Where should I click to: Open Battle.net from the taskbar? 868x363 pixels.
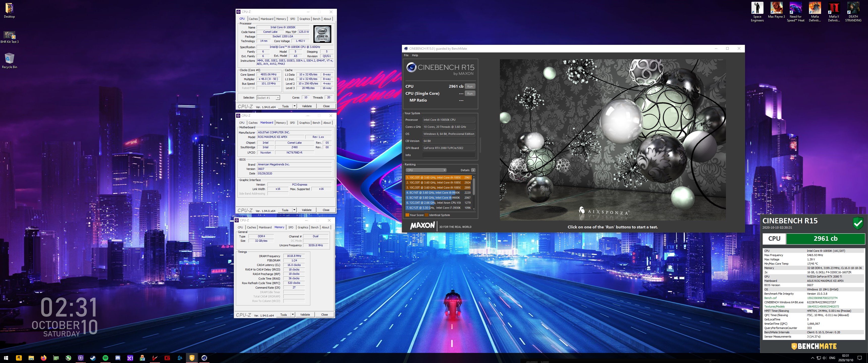180,358
